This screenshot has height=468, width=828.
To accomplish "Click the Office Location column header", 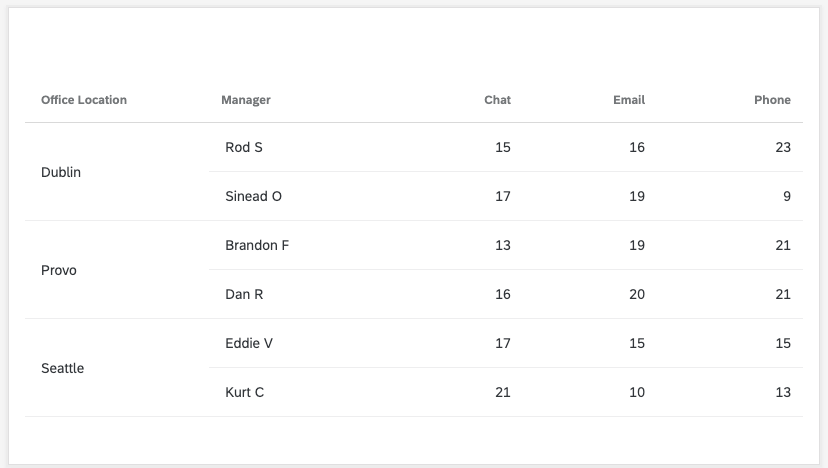I will tap(84, 100).
